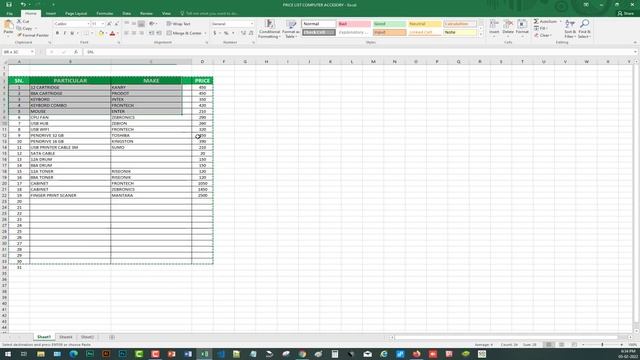Click the AutoSum sigma icon
This screenshot has width=640, height=360.
pyautogui.click(x=536, y=21)
